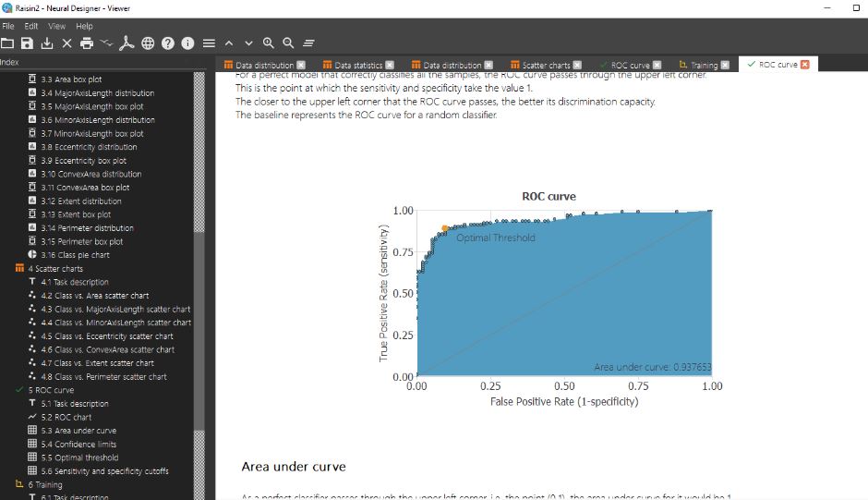This screenshot has width=868, height=500.
Task: Zoom in using the magnifier plus icon
Action: [269, 43]
